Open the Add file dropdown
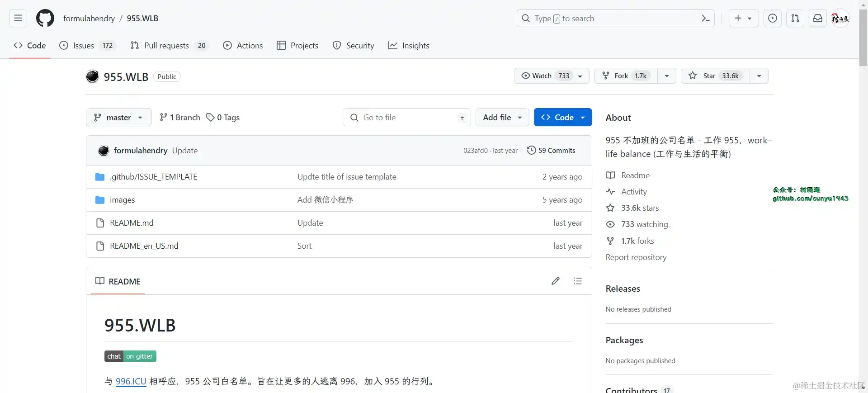 pos(502,117)
